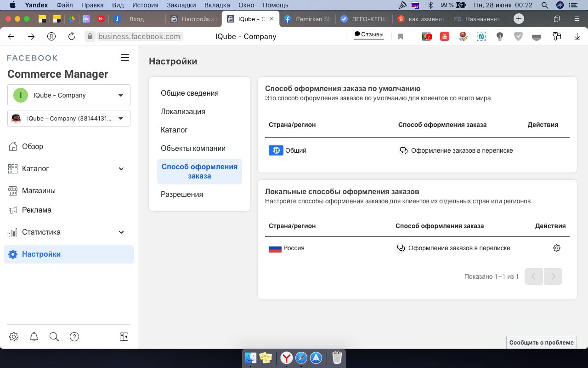Screen dimensions: 588x368
Task: Click Общий row's chat checkout icon
Action: coord(403,150)
